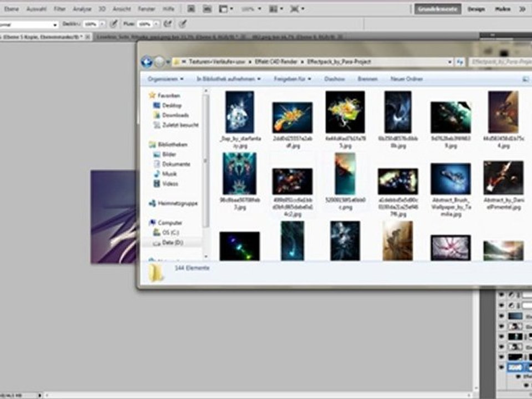
Task: Select the Abstract_Brush_Wallpaper thumbnail
Action: 451,179
